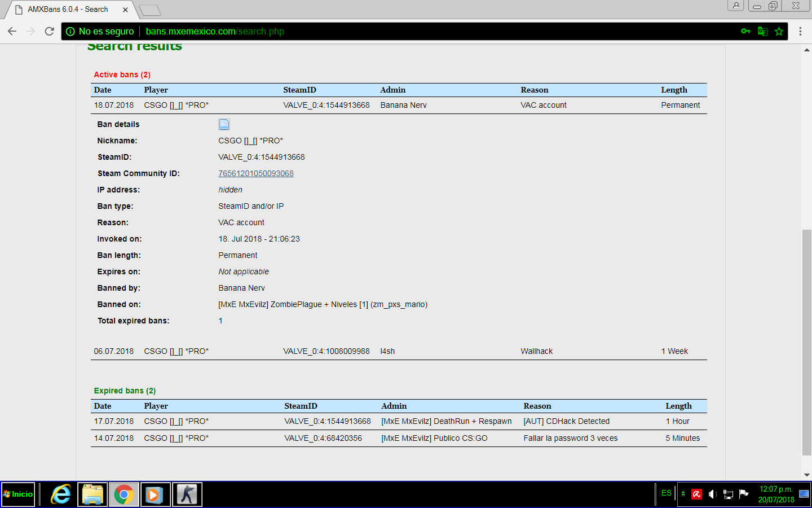Viewport: 812px width, 508px height.
Task: Launch the media player from taskbar
Action: 155,494
